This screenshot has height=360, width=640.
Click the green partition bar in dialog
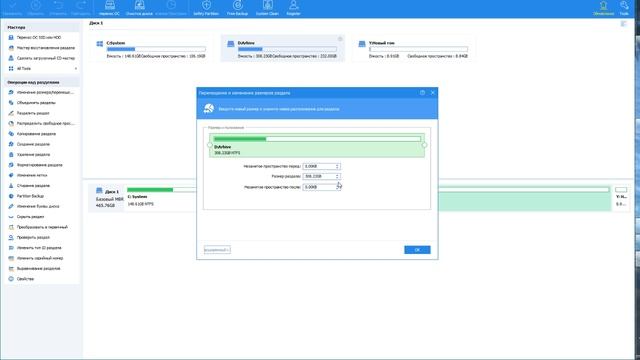pyautogui.click(x=317, y=145)
